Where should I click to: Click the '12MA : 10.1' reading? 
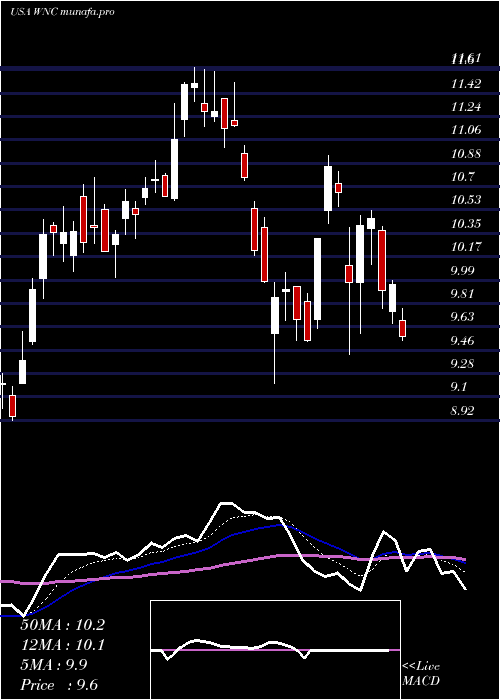62,645
